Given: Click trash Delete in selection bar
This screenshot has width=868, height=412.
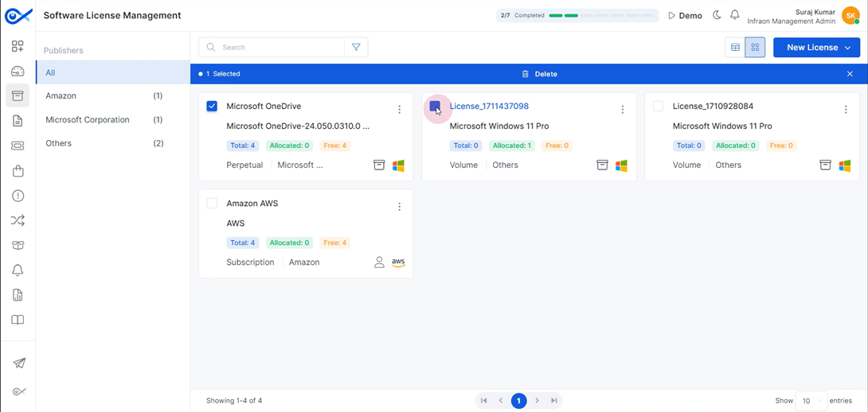Looking at the screenshot, I should click(539, 74).
